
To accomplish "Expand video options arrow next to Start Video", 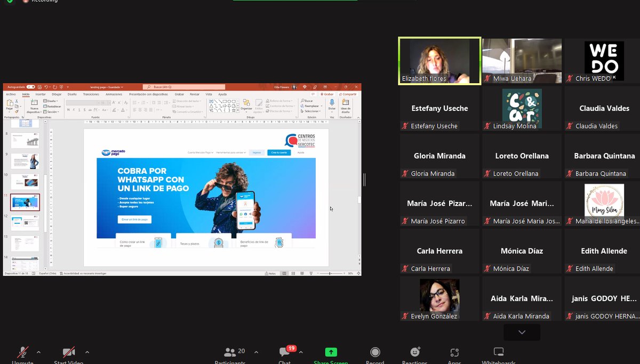I will [x=87, y=352].
